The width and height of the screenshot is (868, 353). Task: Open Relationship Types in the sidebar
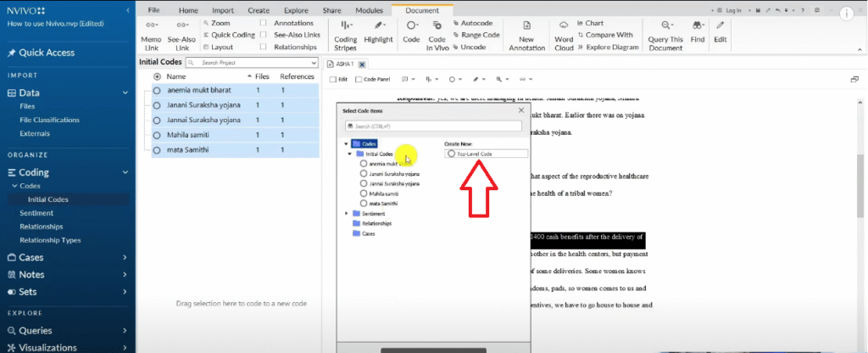[x=50, y=240]
